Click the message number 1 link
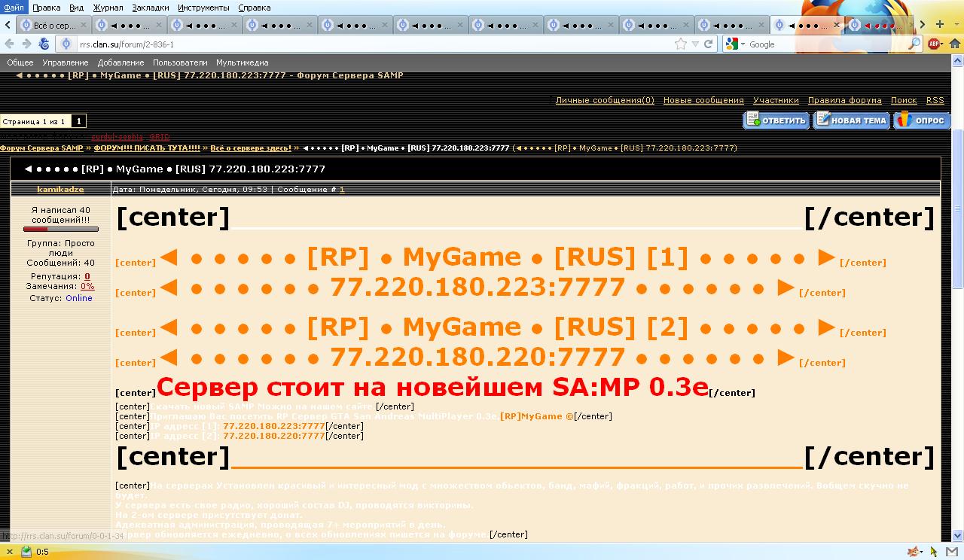 (342, 190)
